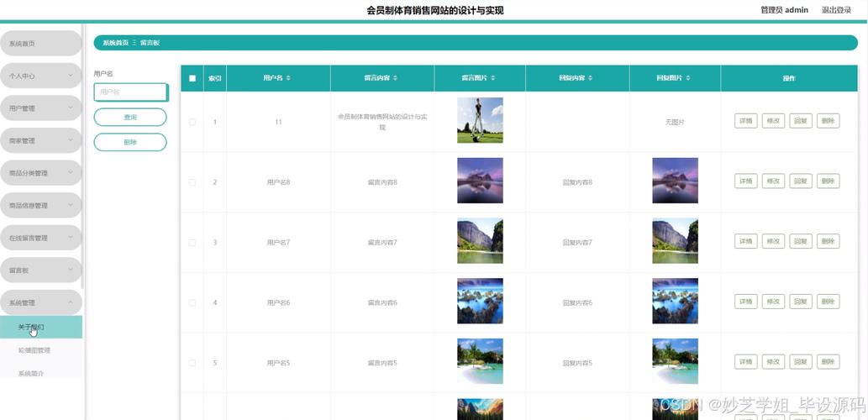Sort table by 留言图片 column arrows
The image size is (868, 420).
pos(492,79)
